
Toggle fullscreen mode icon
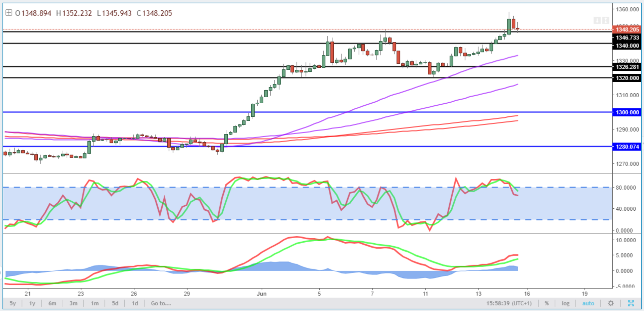tap(631, 303)
